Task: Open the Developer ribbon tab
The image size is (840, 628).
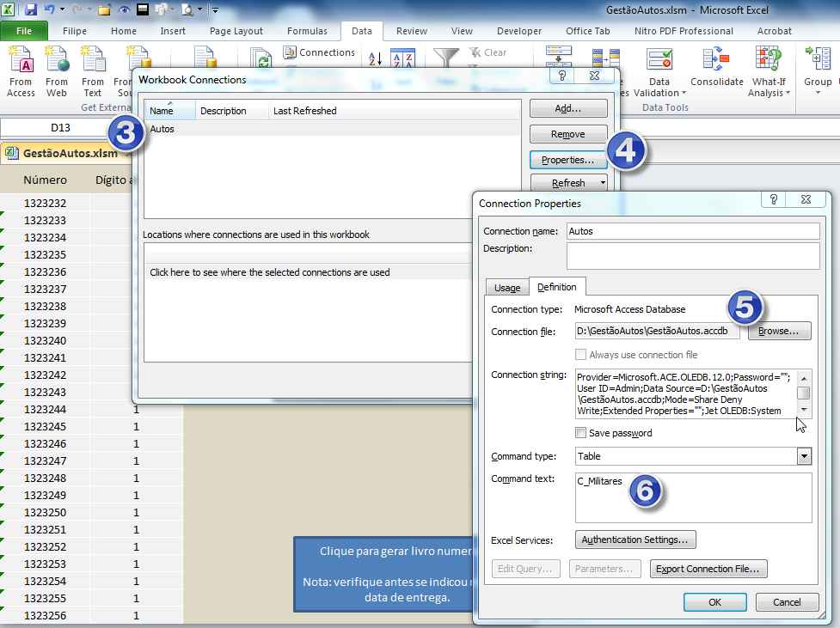Action: point(519,31)
